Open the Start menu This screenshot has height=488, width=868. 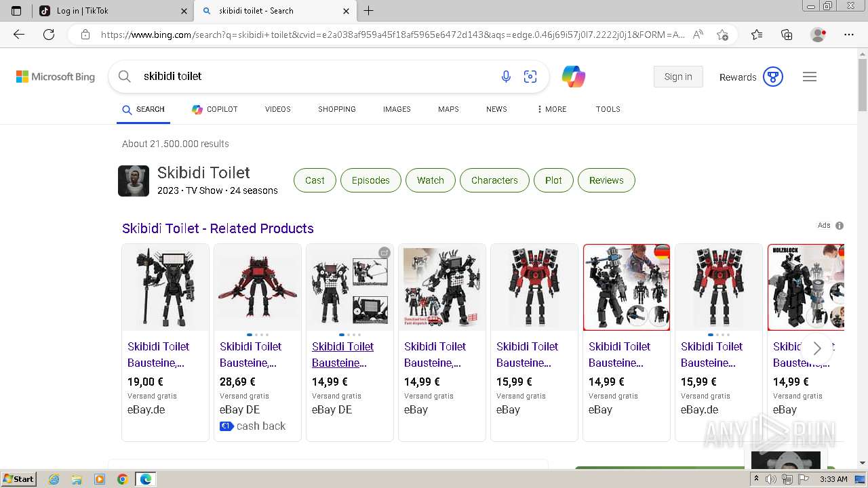[18, 479]
